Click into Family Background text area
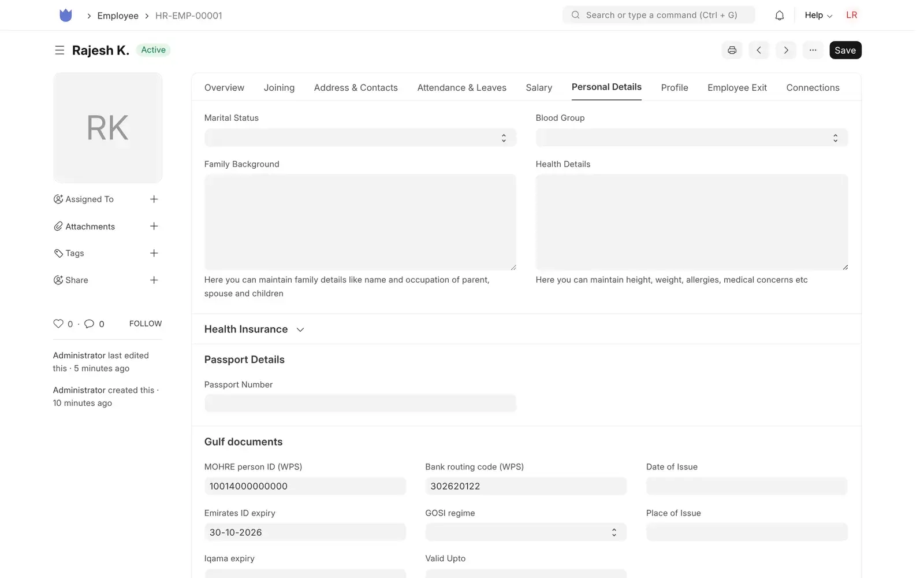The height and width of the screenshot is (578, 924). 360,223
